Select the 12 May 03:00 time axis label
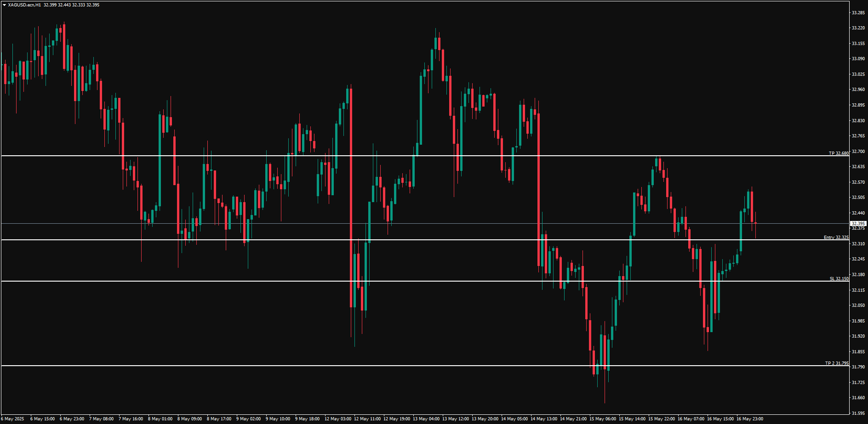Screen dimensions: 868x424 pyautogui.click(x=338, y=419)
